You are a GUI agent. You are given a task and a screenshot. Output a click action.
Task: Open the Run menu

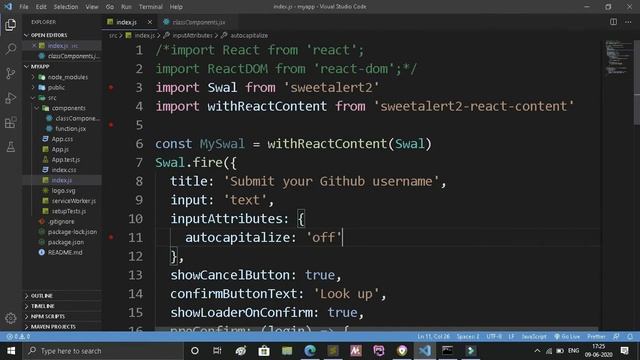127,7
